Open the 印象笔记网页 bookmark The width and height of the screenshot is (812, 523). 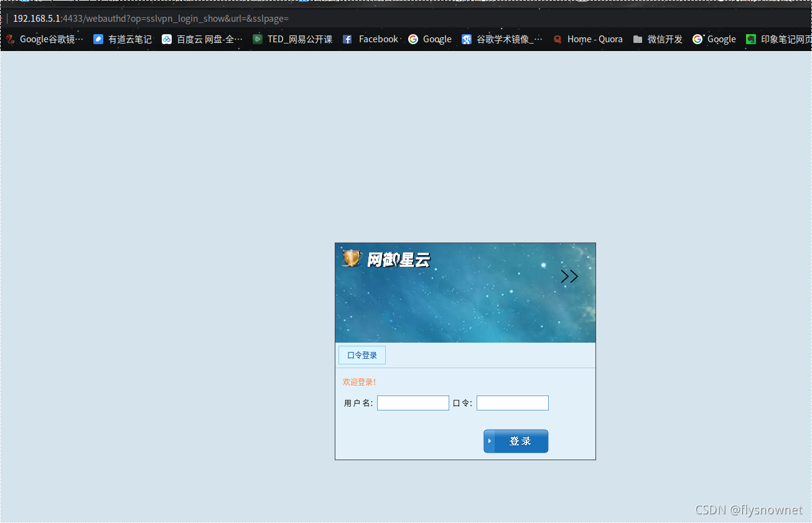coord(779,39)
